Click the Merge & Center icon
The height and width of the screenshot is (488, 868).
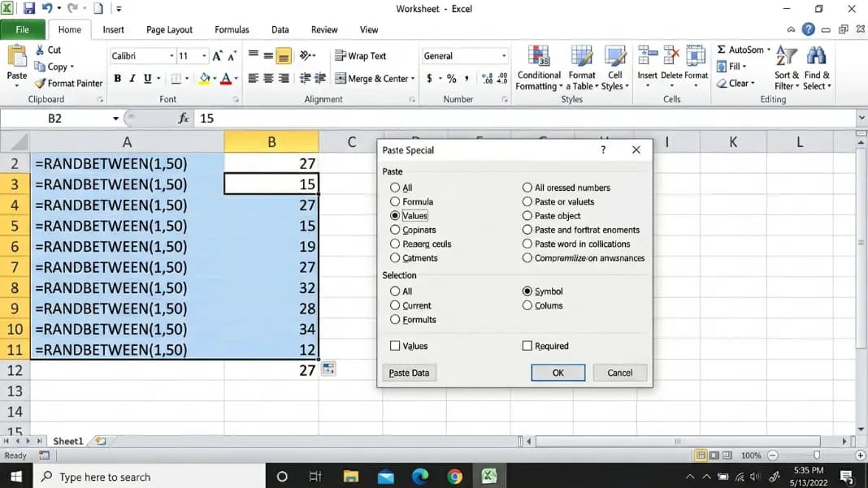coord(340,79)
